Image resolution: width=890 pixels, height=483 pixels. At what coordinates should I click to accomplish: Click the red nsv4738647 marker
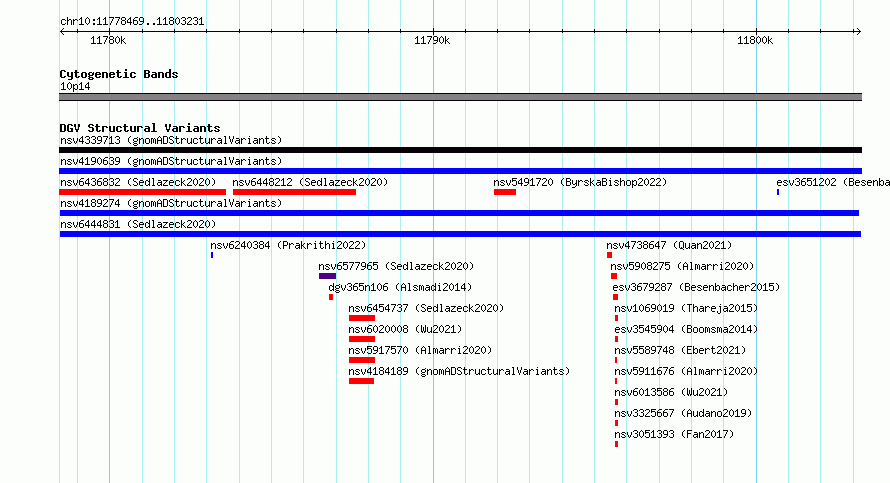610,255
